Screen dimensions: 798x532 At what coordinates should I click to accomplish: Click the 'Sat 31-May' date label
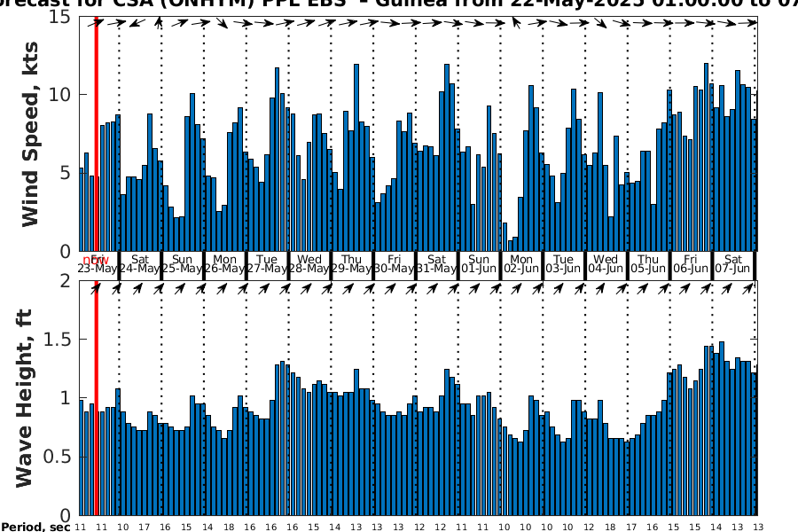tap(436, 264)
